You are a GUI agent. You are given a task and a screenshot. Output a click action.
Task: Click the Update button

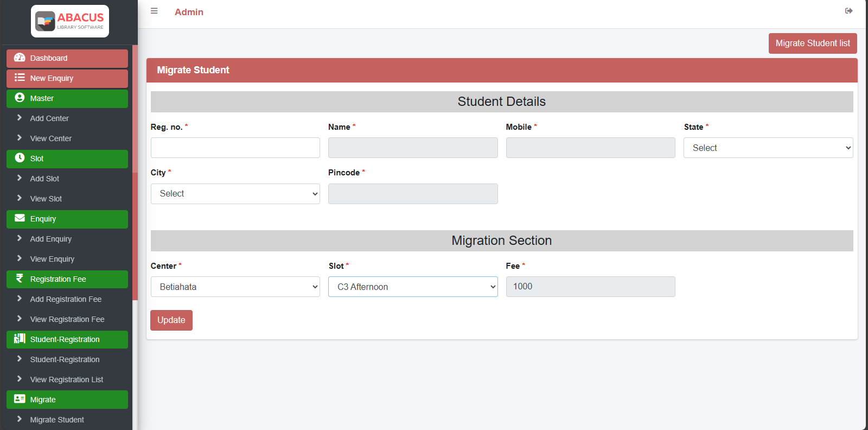[x=171, y=320]
